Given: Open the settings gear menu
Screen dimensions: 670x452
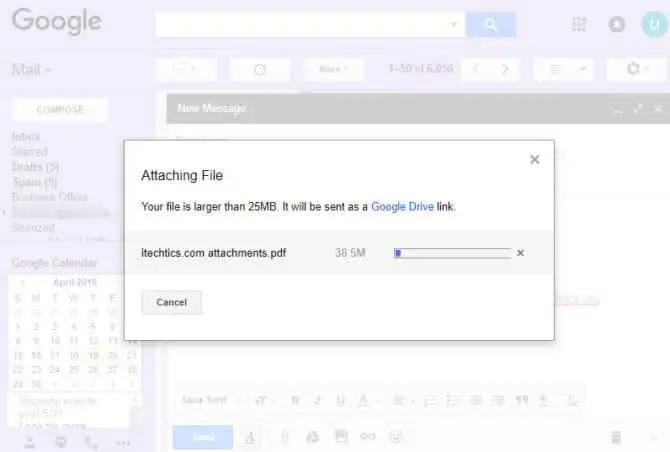Looking at the screenshot, I should pyautogui.click(x=636, y=69).
